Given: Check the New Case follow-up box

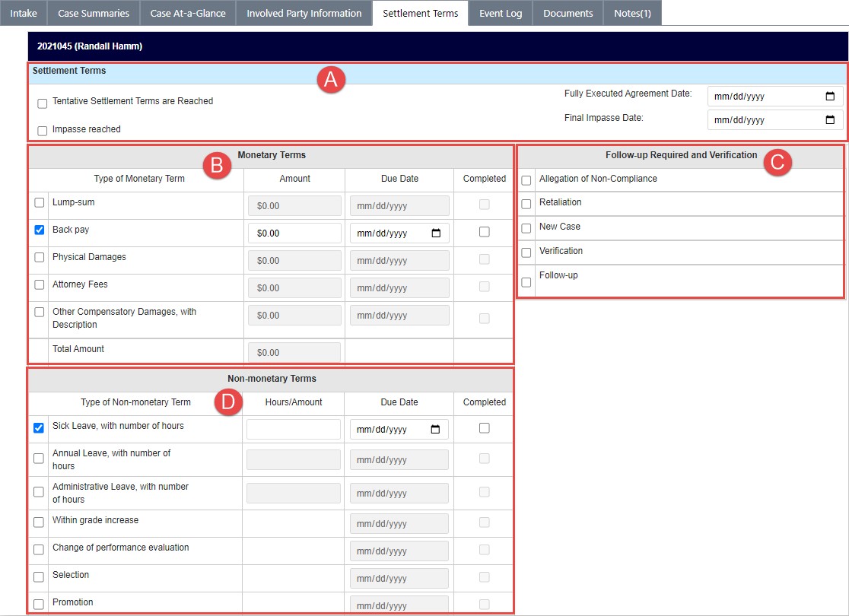Looking at the screenshot, I should pos(526,228).
